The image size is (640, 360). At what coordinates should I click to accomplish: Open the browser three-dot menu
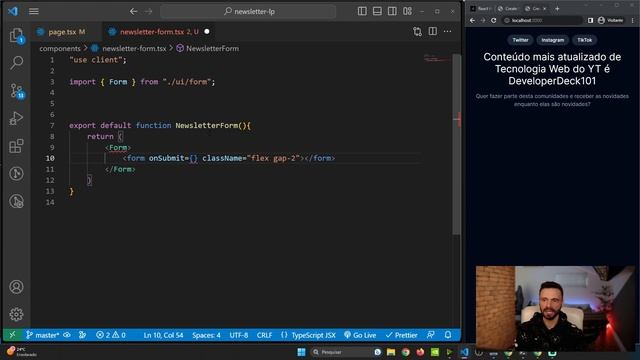coord(633,20)
